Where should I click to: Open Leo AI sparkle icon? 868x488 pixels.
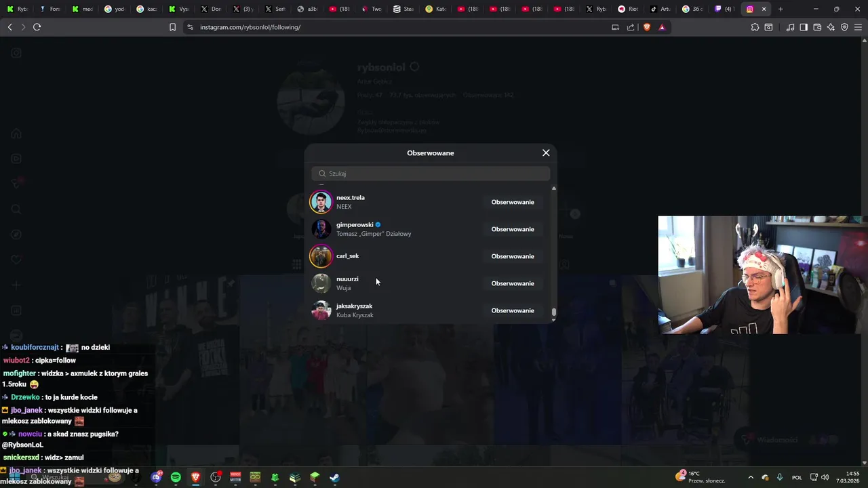[x=831, y=27]
